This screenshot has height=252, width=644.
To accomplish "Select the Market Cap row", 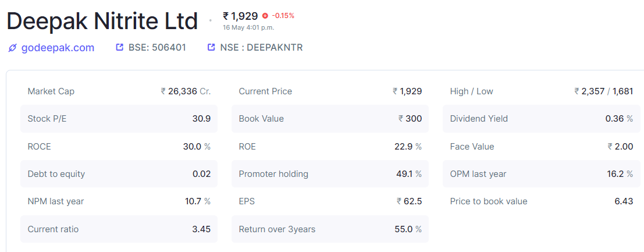I will [119, 91].
